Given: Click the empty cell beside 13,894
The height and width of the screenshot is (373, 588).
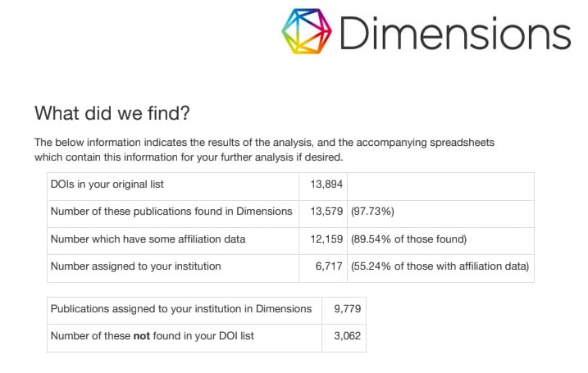Looking at the screenshot, I should coord(440,184).
